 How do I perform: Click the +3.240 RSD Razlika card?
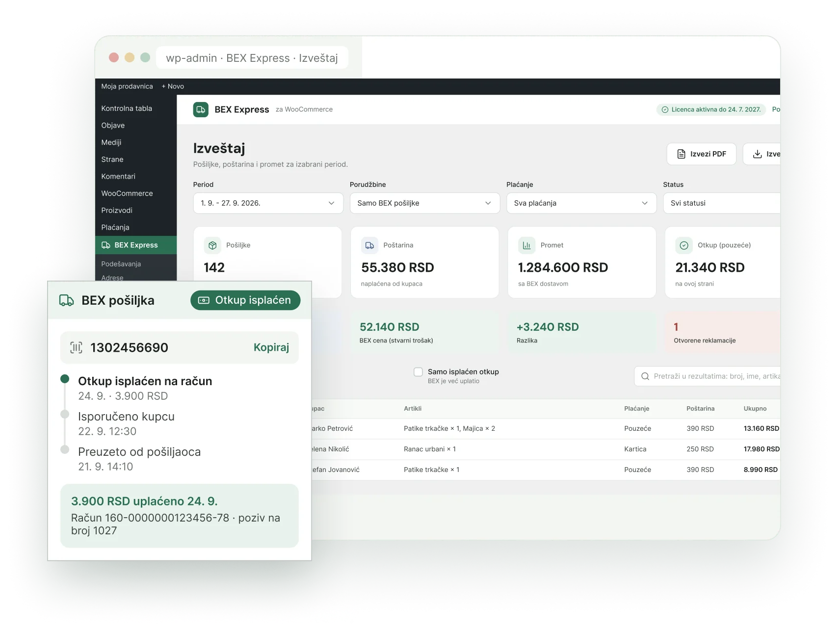582,332
